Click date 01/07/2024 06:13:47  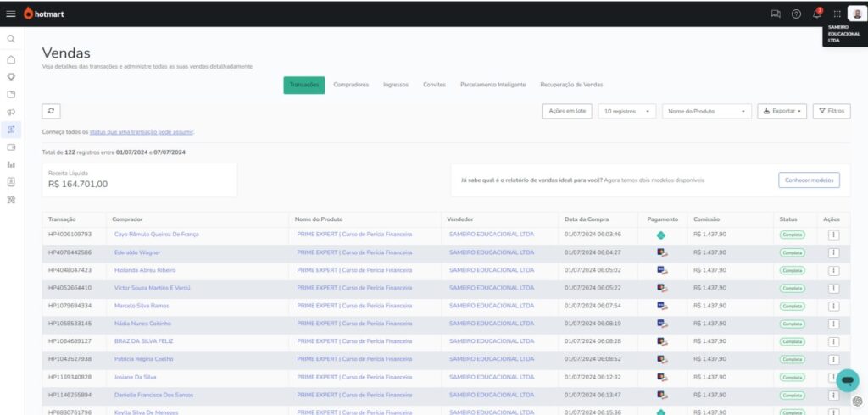coord(593,395)
